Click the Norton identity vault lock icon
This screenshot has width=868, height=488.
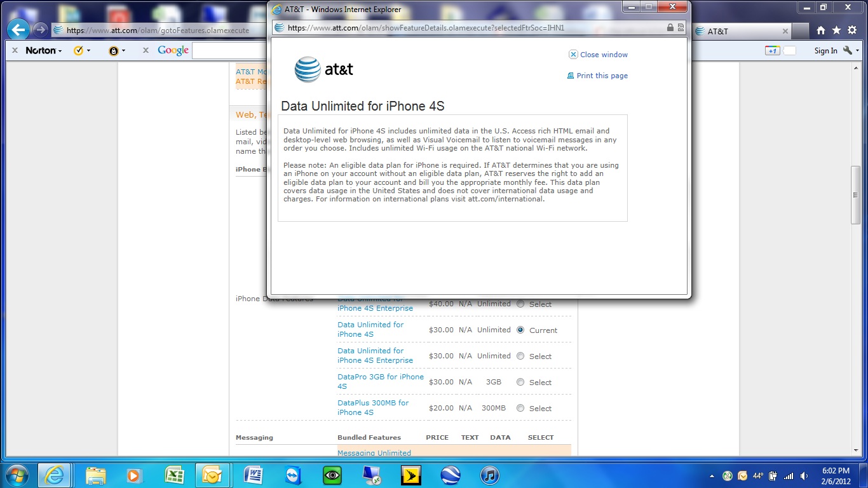pos(114,51)
